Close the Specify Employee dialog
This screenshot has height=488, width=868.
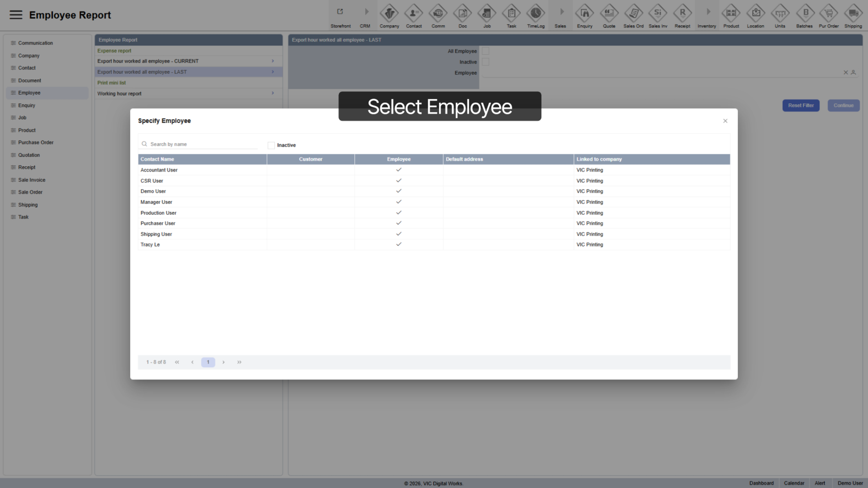tap(725, 121)
